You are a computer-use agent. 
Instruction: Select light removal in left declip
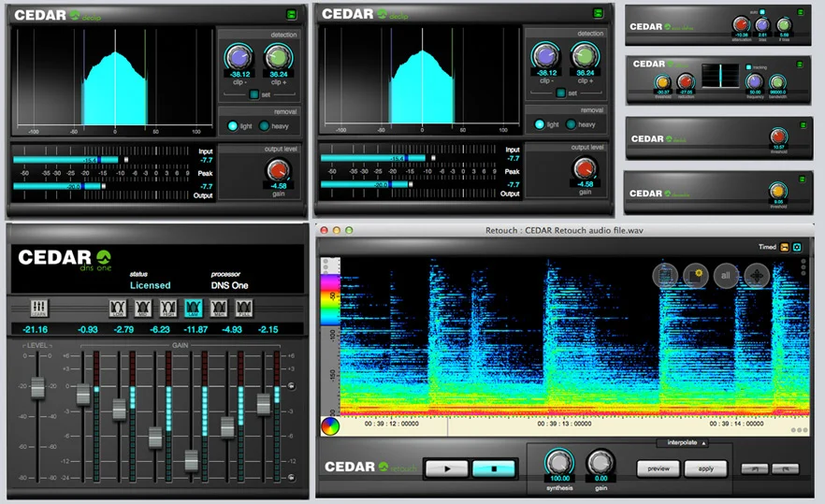pyautogui.click(x=233, y=125)
